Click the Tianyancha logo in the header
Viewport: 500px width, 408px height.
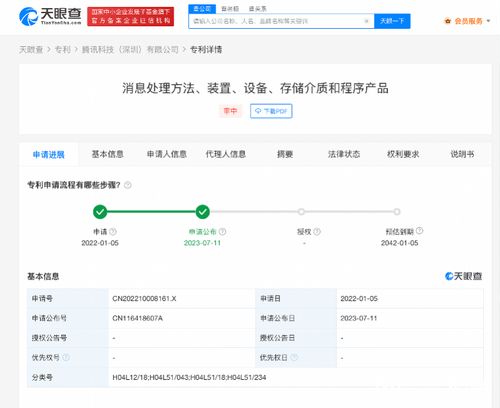coord(50,16)
